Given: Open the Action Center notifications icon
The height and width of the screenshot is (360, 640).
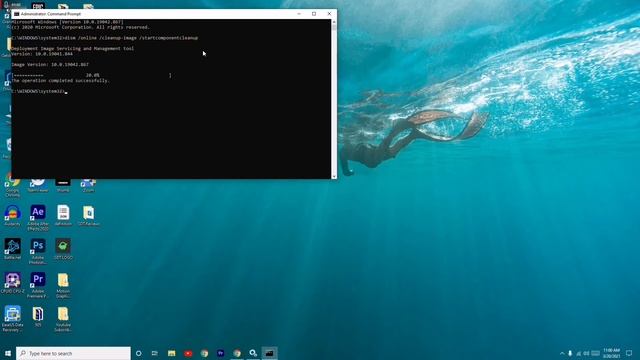Looking at the screenshot, I should [x=629, y=353].
